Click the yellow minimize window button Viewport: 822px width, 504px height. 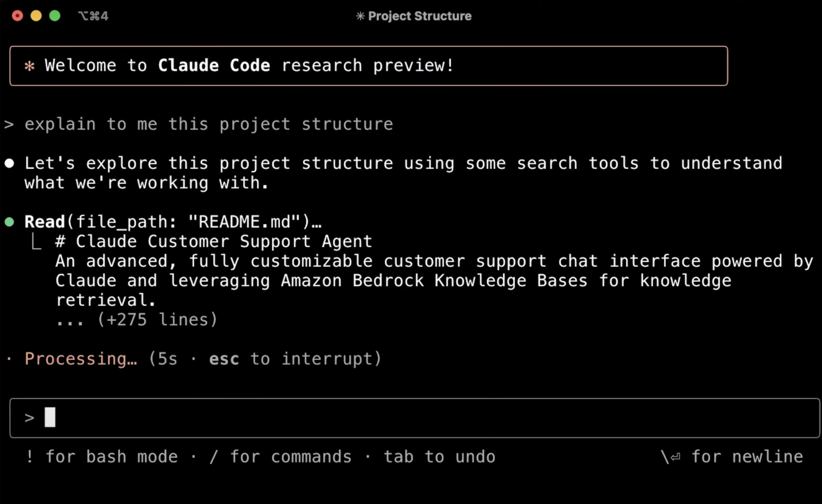tap(36, 16)
